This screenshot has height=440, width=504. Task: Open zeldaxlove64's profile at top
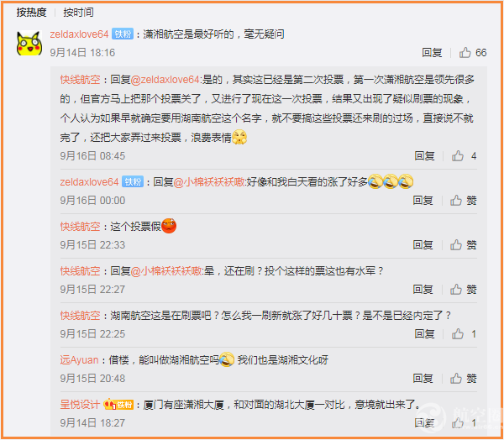click(79, 34)
